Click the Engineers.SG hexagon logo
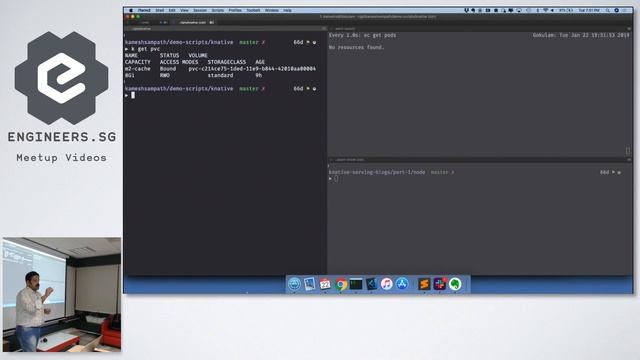Image resolution: width=640 pixels, height=360 pixels. (62, 78)
